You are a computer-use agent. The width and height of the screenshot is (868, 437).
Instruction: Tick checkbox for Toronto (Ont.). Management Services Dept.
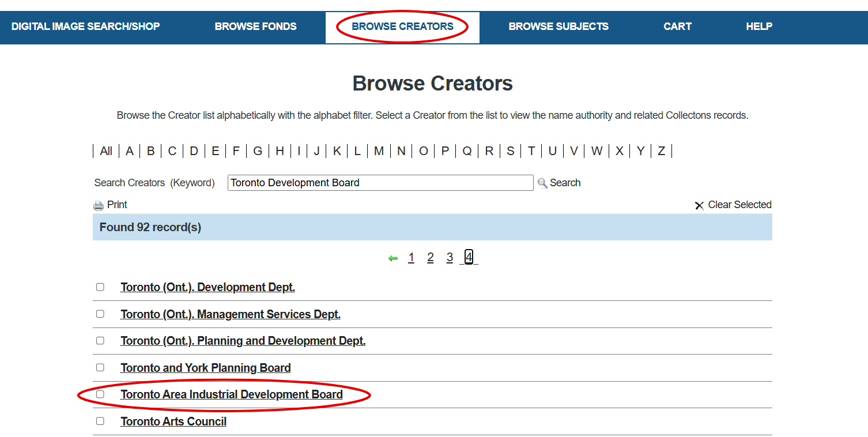point(100,314)
